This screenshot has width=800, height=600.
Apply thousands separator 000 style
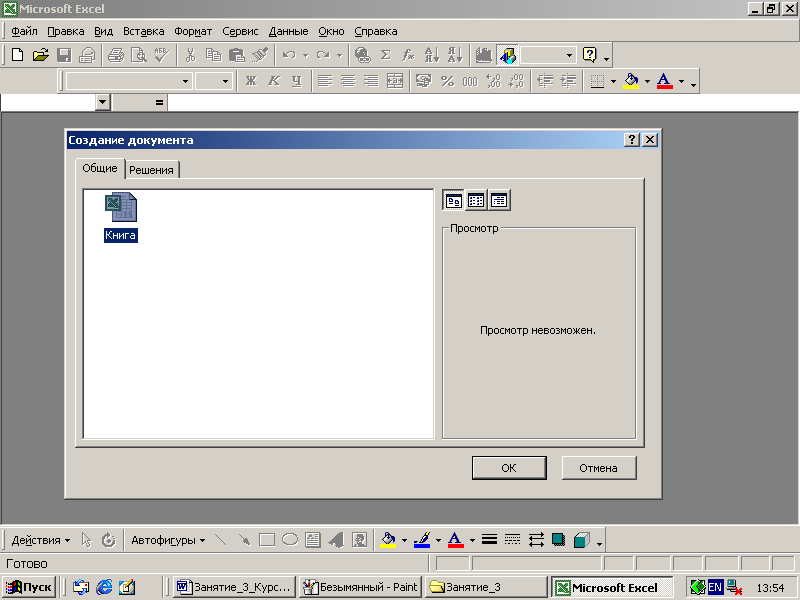tap(470, 81)
